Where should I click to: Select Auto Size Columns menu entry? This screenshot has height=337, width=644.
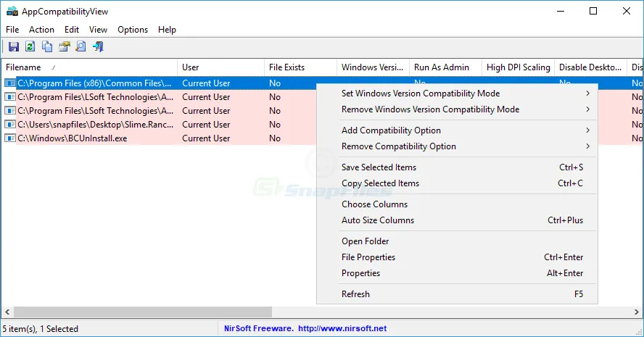coord(457,220)
